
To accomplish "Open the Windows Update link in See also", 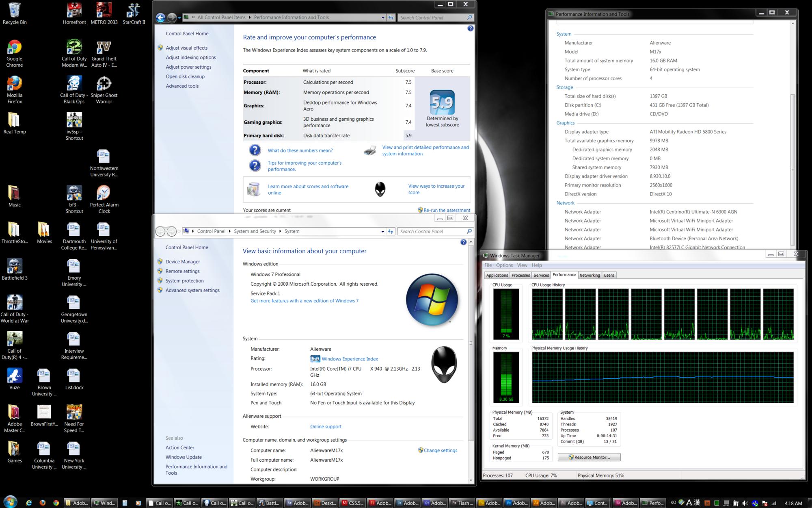I will pos(184,457).
